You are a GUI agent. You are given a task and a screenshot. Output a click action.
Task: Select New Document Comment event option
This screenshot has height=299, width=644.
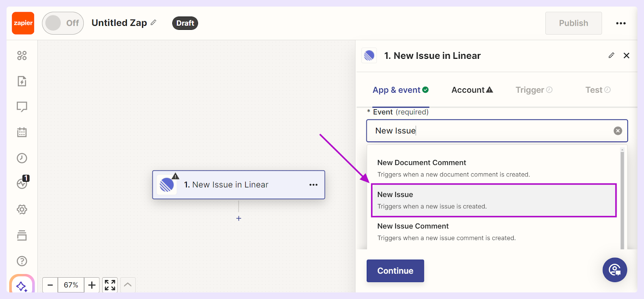click(494, 168)
